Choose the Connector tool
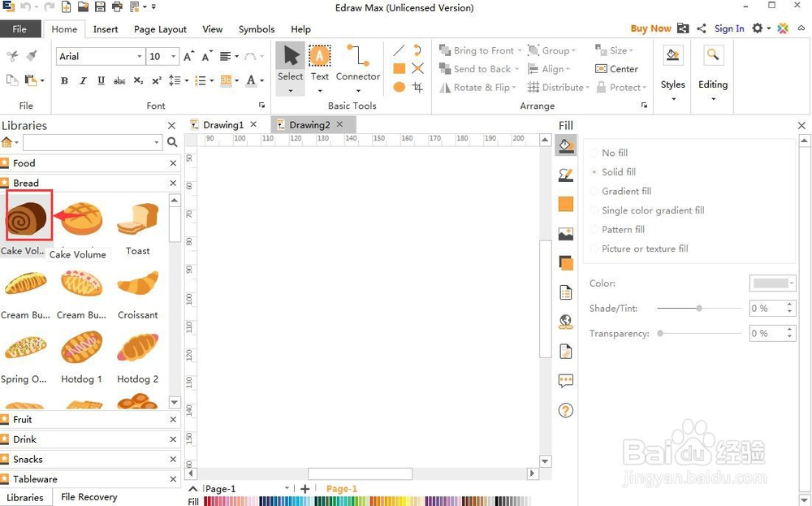812x506 pixels. coord(358,67)
